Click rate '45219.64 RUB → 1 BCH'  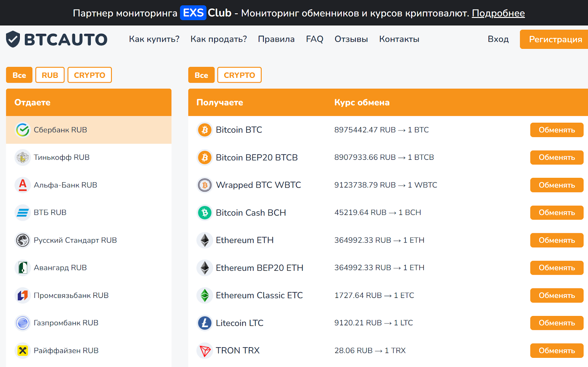point(378,212)
